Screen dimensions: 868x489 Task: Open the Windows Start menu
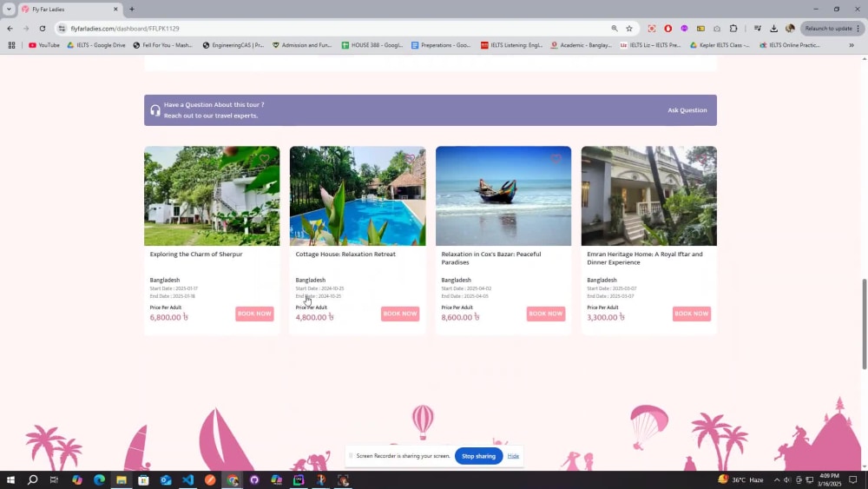click(x=10, y=479)
